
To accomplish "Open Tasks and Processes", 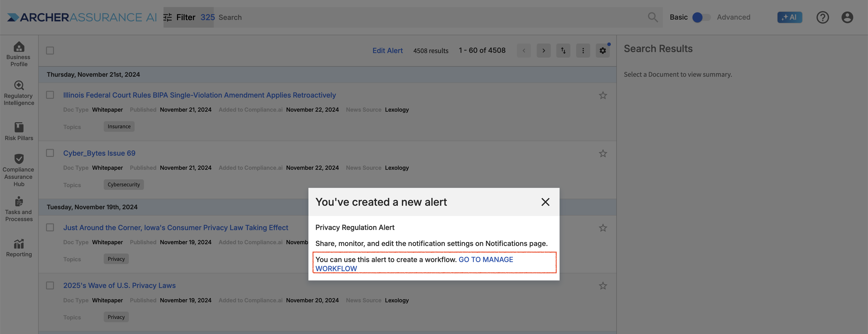I will coord(19,209).
